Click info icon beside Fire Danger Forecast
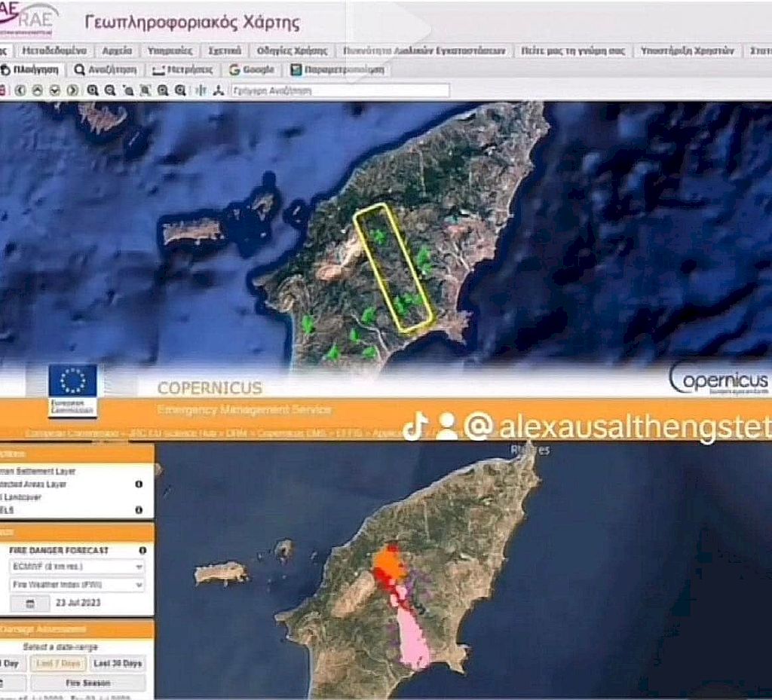 142,551
